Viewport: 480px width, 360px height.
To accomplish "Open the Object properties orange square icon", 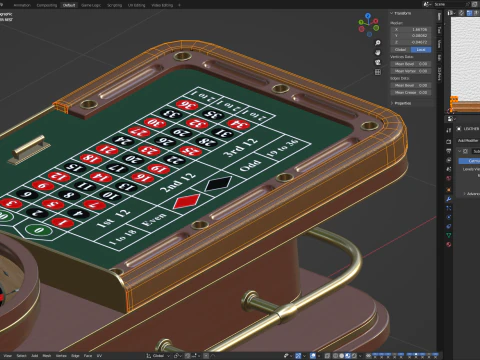I will click(x=449, y=190).
